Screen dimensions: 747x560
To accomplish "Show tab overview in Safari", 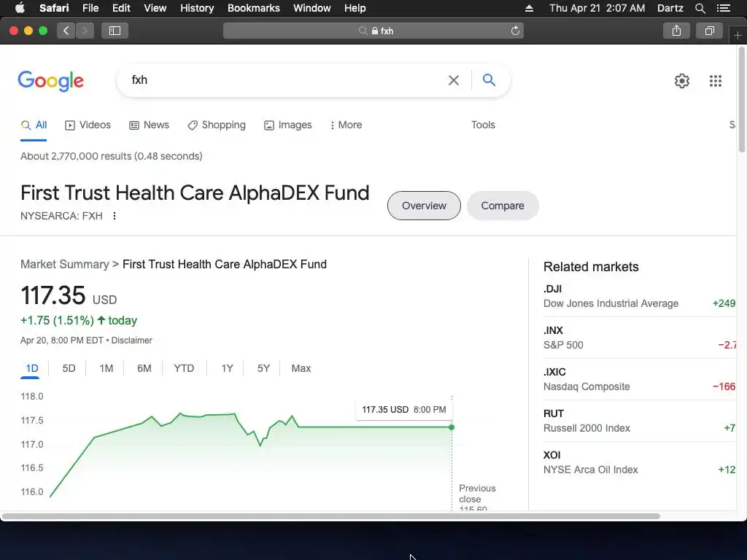I will 709,31.
